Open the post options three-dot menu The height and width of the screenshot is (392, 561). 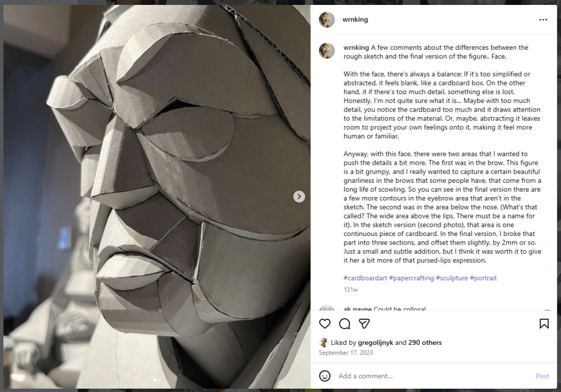(544, 19)
